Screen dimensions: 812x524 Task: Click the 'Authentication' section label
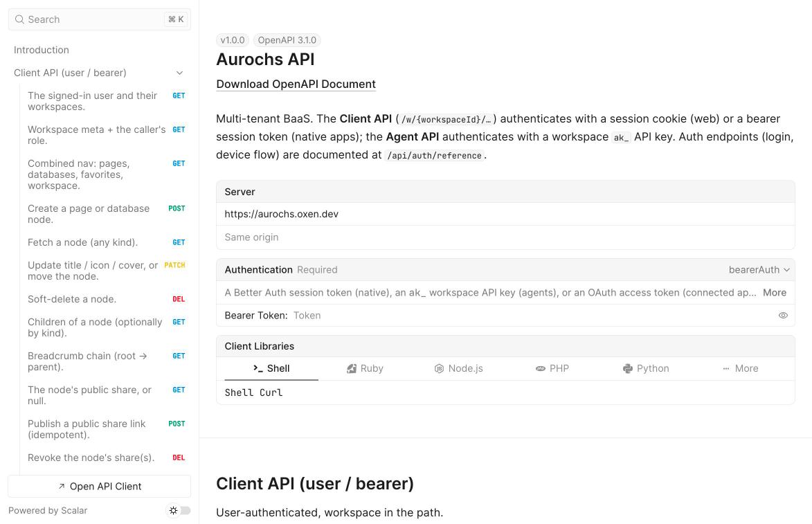258,270
